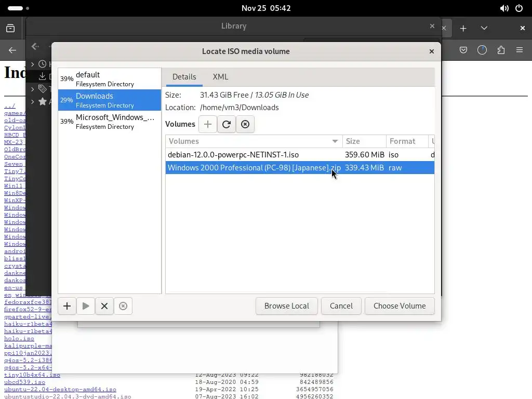Expand the History item in Library
532x399 pixels.
33,64
